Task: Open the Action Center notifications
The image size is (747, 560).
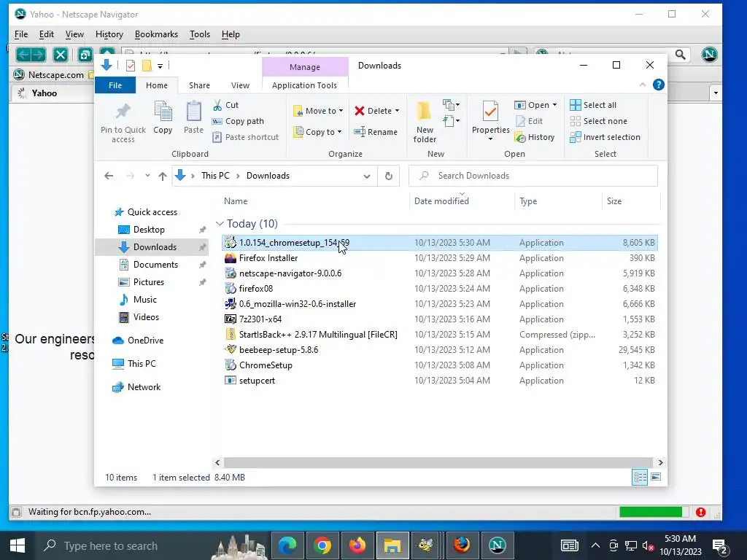Action: 720,546
